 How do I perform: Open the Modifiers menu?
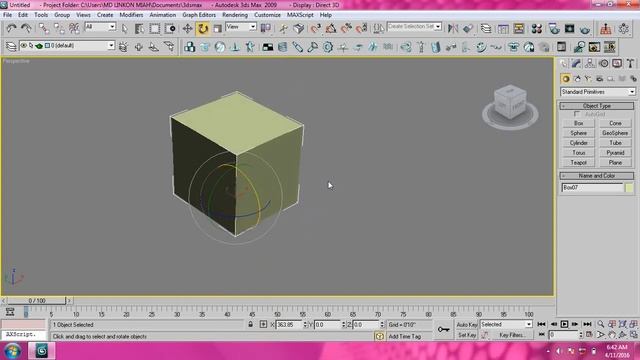point(131,15)
